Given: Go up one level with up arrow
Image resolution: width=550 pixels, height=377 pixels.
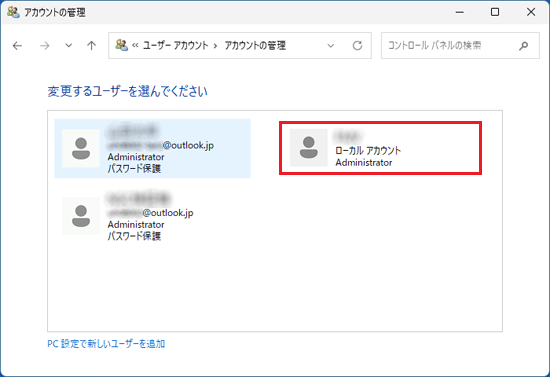Looking at the screenshot, I should pos(92,46).
